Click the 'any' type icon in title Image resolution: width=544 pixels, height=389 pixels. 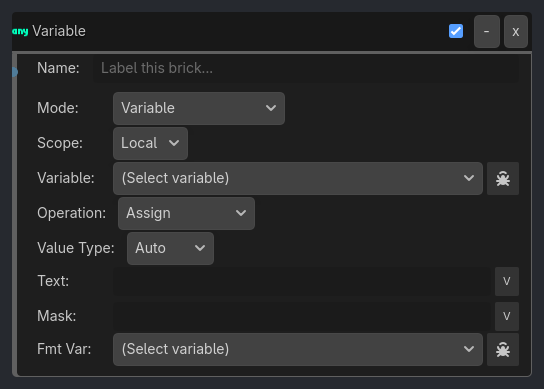pyautogui.click(x=20, y=32)
